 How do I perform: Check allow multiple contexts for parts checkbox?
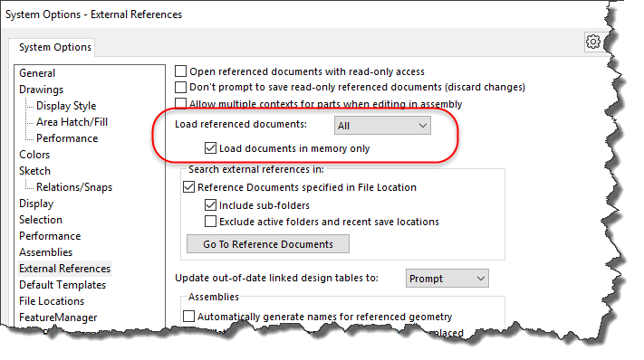coord(181,103)
